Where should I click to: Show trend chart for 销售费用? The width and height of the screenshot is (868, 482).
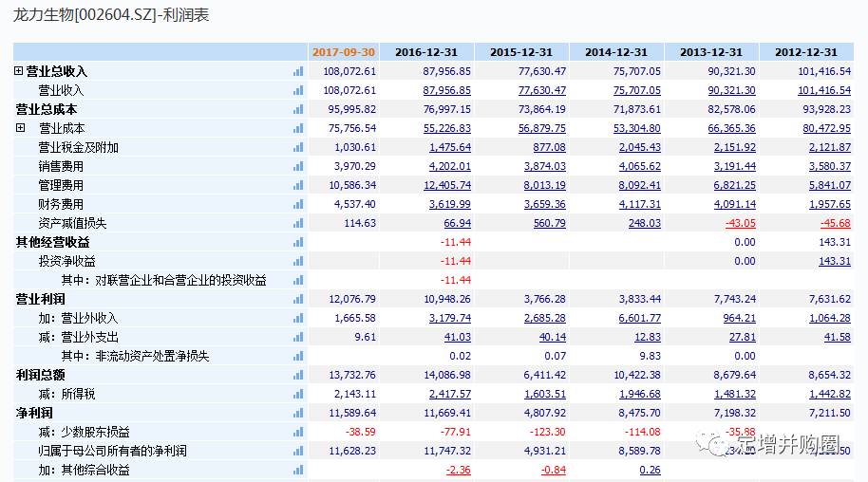(298, 166)
